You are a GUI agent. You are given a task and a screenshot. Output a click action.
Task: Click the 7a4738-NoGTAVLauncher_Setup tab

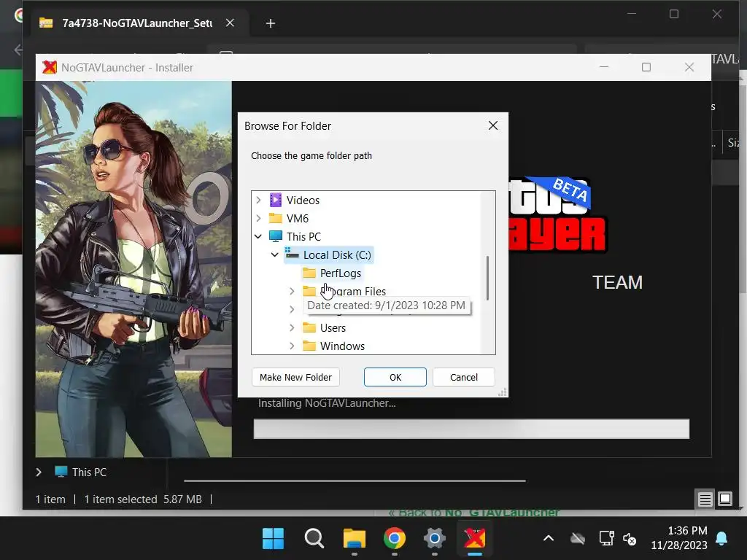click(137, 23)
